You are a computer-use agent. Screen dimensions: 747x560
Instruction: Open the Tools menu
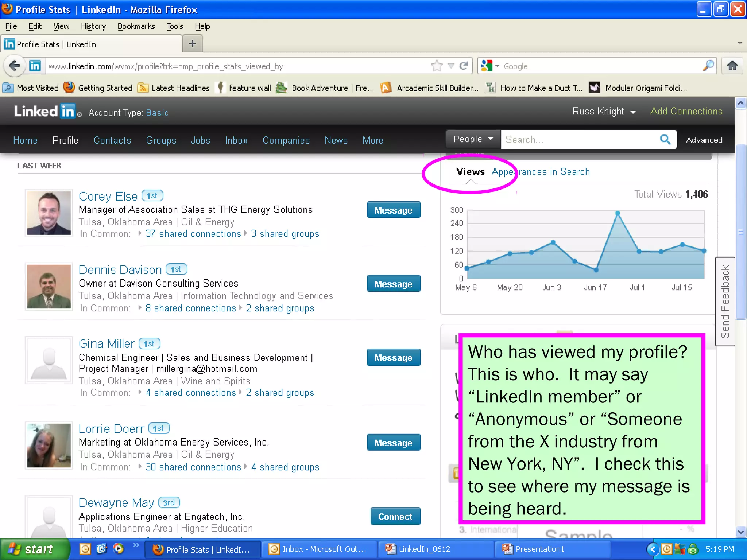[x=175, y=26]
